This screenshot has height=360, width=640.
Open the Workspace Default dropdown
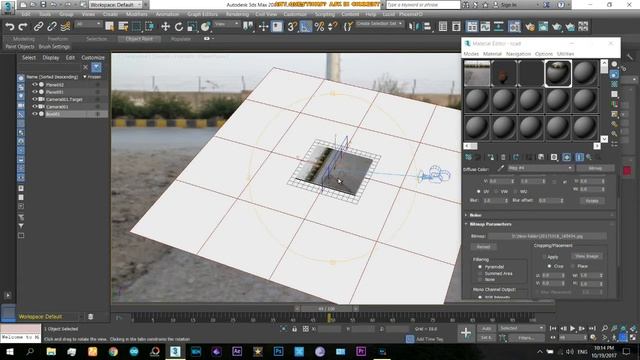point(116,4)
